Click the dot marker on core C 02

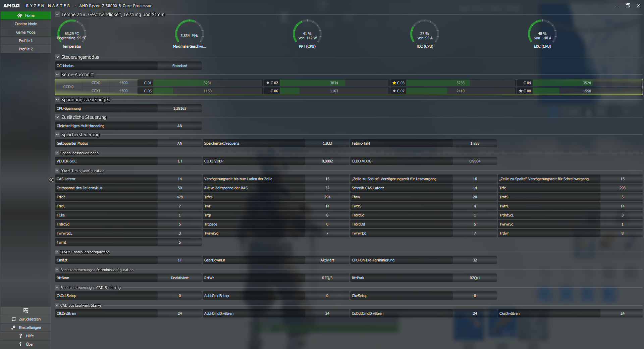coord(268,83)
